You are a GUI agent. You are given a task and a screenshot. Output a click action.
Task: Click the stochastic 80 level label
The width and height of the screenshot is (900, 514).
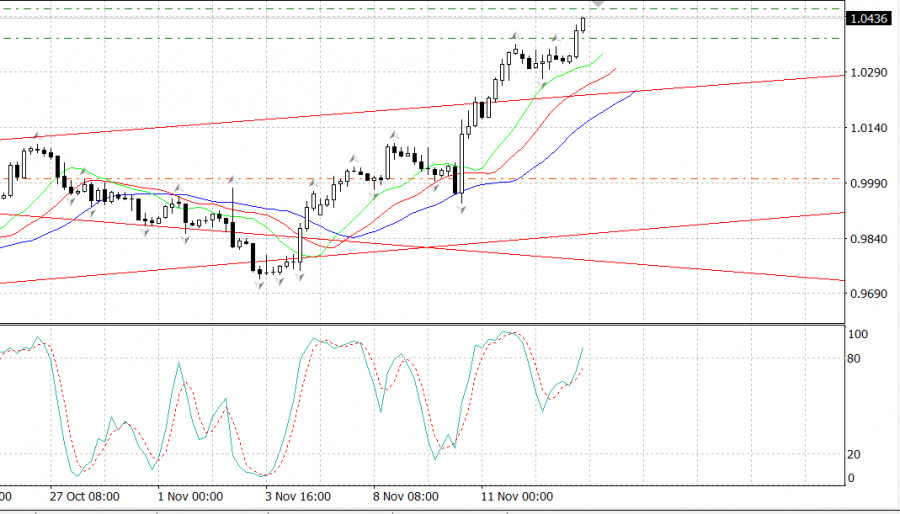[854, 359]
